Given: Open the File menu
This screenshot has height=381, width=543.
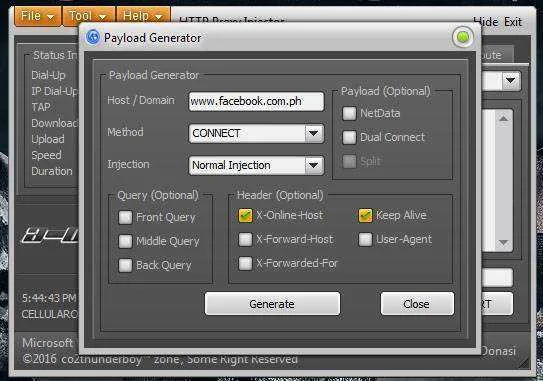Looking at the screenshot, I should [37, 16].
